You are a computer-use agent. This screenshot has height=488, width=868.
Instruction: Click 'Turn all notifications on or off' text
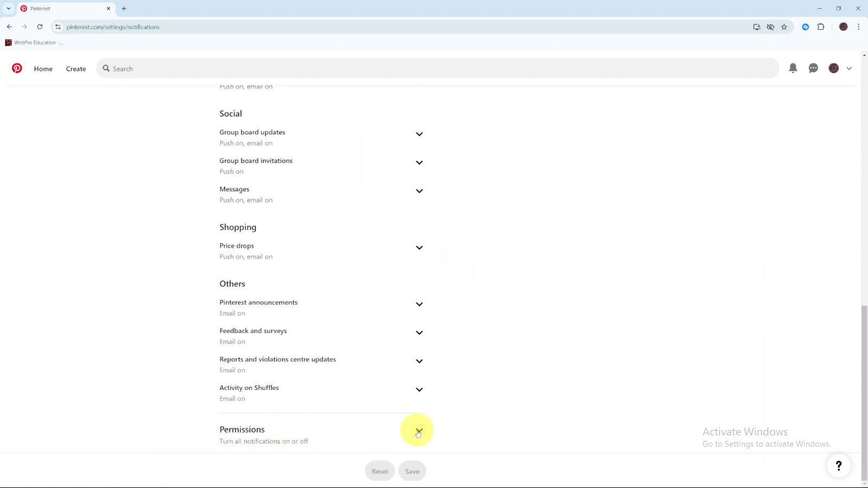tap(264, 441)
